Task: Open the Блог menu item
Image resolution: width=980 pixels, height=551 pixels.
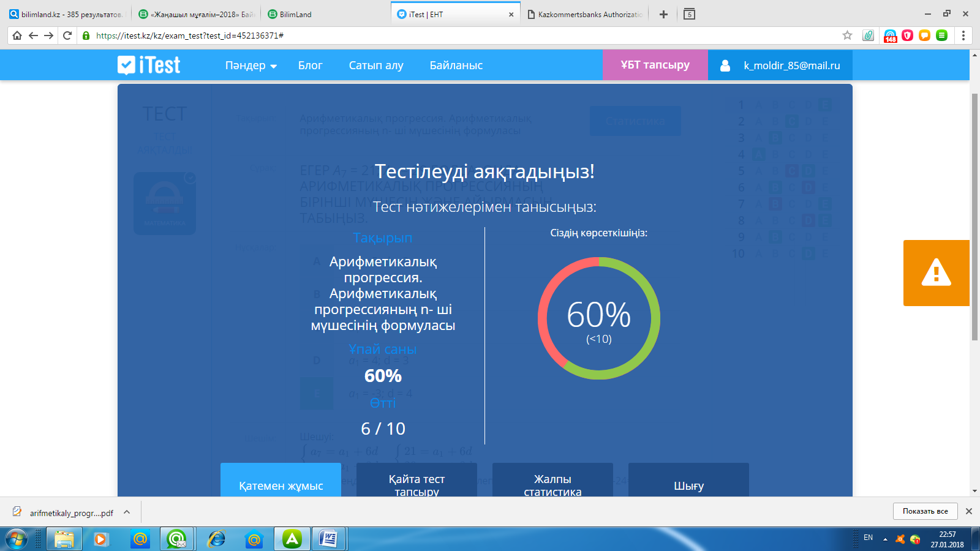Action: 310,66
